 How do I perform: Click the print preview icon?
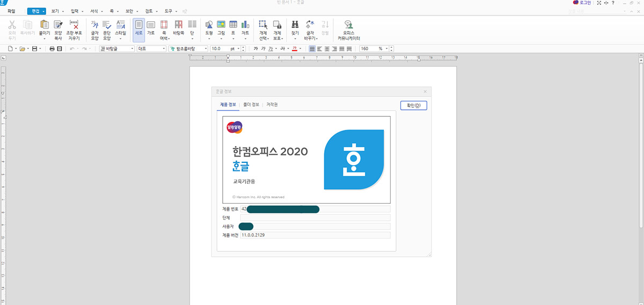point(60,48)
